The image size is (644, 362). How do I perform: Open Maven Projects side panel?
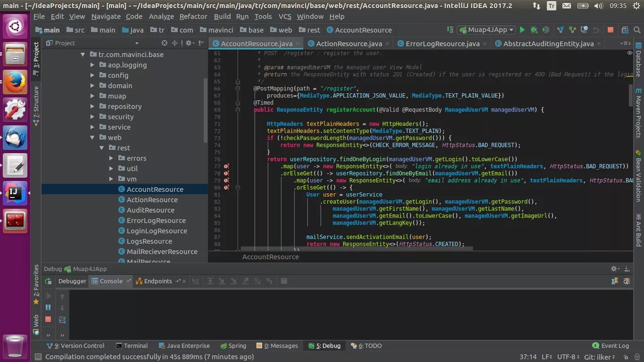tap(638, 112)
